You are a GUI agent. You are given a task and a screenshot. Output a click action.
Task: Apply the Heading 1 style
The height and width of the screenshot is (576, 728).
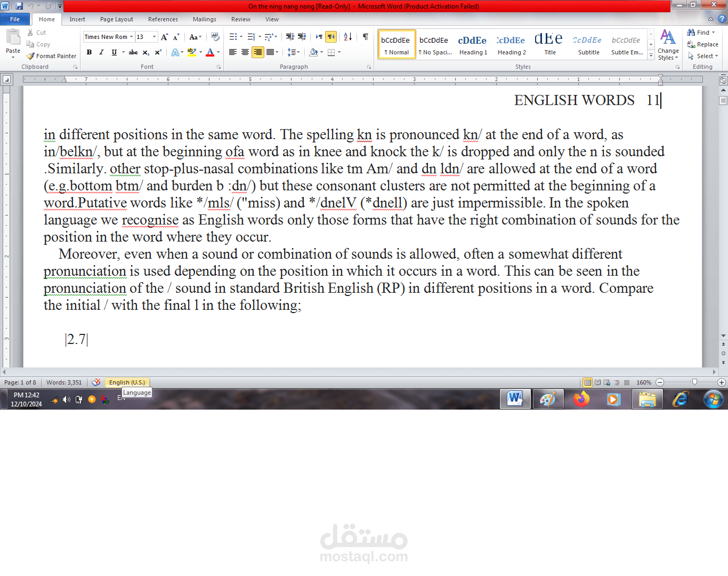[x=473, y=44]
